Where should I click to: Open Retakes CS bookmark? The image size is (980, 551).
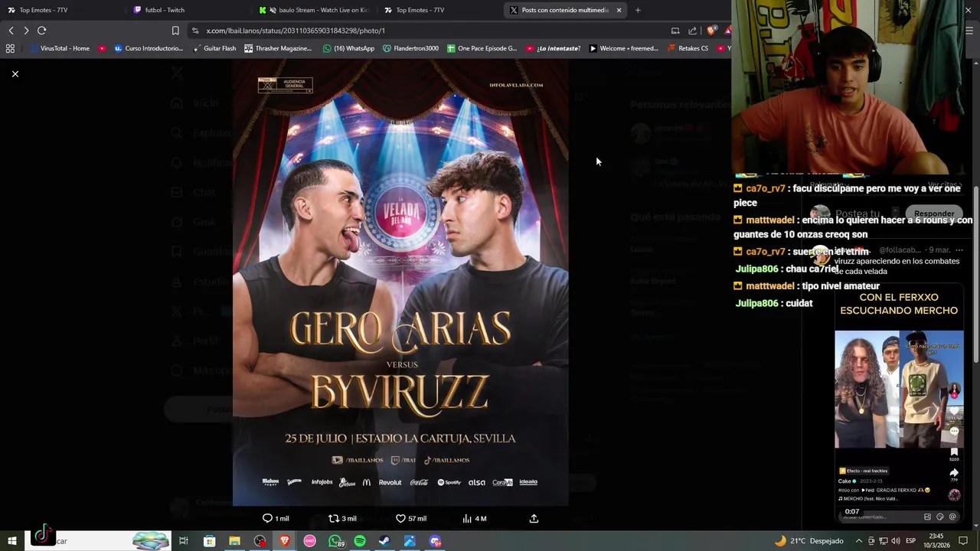point(688,48)
